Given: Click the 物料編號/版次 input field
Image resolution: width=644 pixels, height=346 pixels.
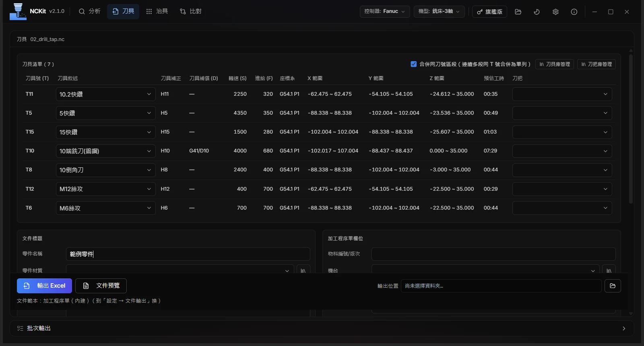Looking at the screenshot, I should pyautogui.click(x=493, y=254).
